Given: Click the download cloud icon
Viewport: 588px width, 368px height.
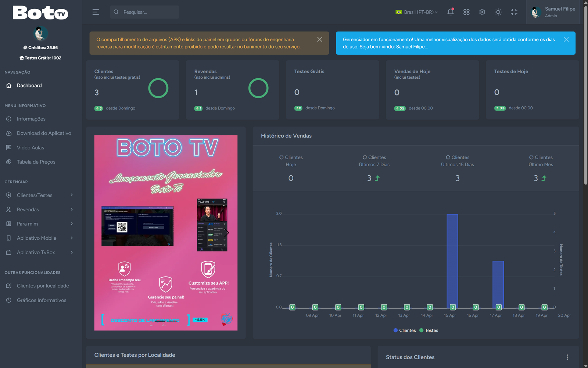Looking at the screenshot, I should click(x=9, y=133).
